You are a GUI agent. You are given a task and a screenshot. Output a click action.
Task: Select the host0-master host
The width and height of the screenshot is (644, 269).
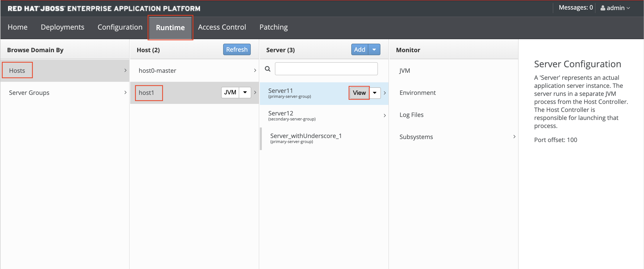(194, 71)
